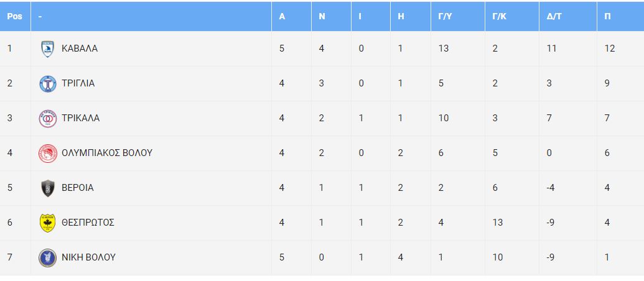Sort table by Pos column header
Image resolution: width=644 pixels, height=281 pixels.
pos(15,17)
